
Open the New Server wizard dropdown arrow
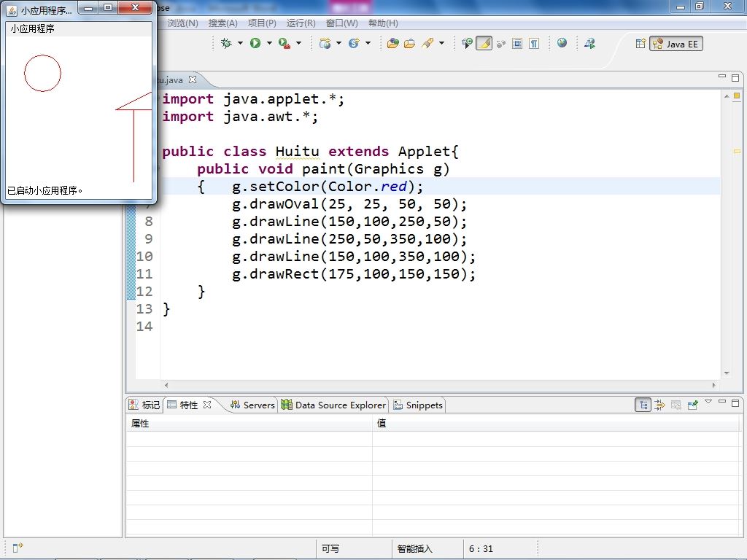(x=338, y=43)
